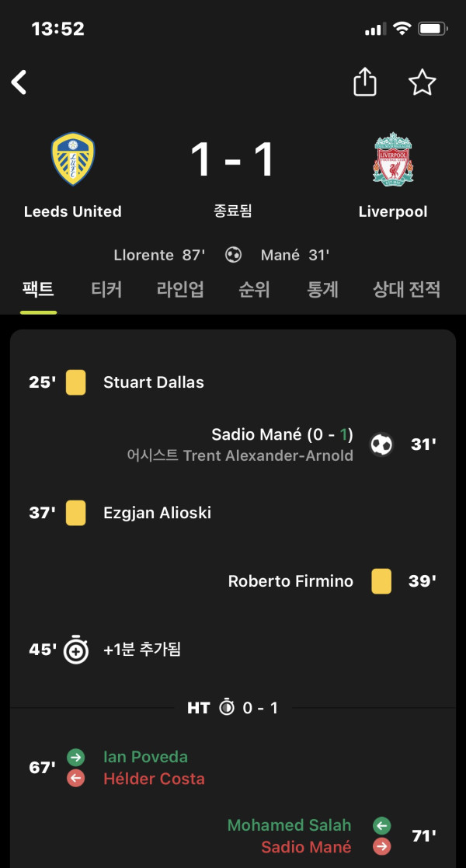Tap the green sub-in arrow for Ian Poveda
The width and height of the screenshot is (466, 868).
76,757
